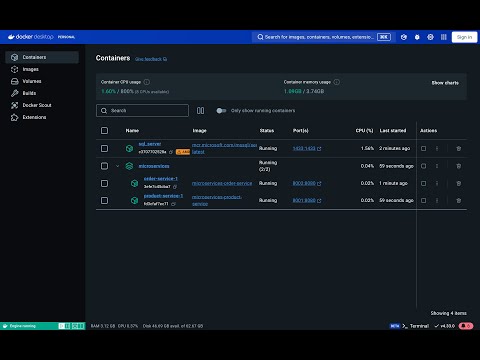
Task: Open more actions menu for order-service-1
Action: click(x=437, y=183)
